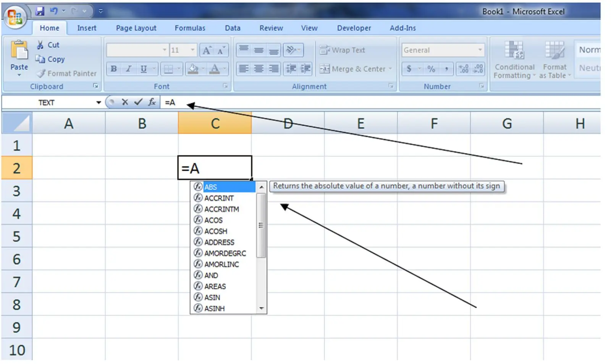Save the workbook from Quick Access Toolbar
Screen dimensions: 611x364
(x=40, y=11)
